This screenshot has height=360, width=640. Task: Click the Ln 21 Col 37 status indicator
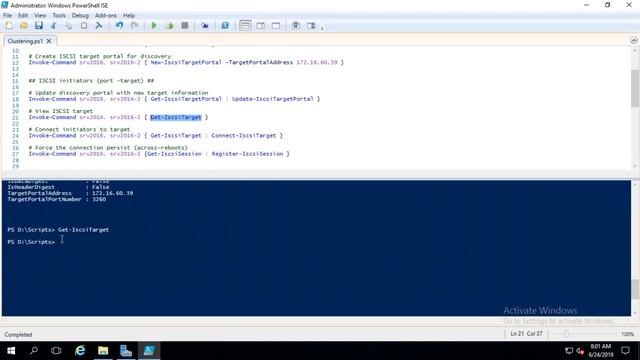527,334
